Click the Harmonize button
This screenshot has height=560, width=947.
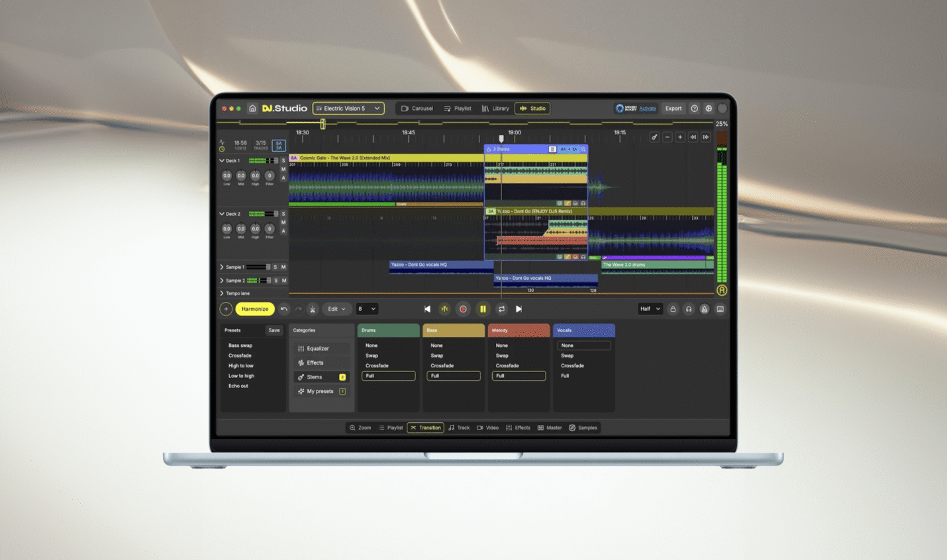coord(254,308)
